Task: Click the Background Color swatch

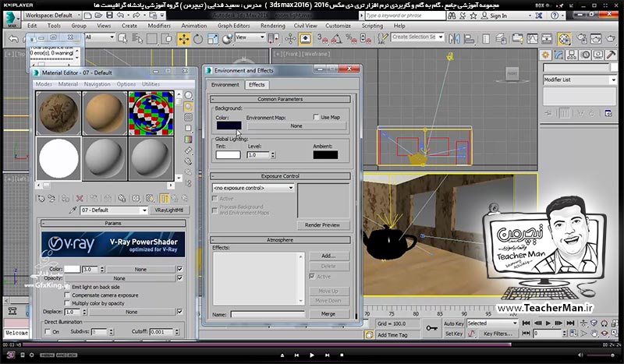Action: click(x=229, y=125)
